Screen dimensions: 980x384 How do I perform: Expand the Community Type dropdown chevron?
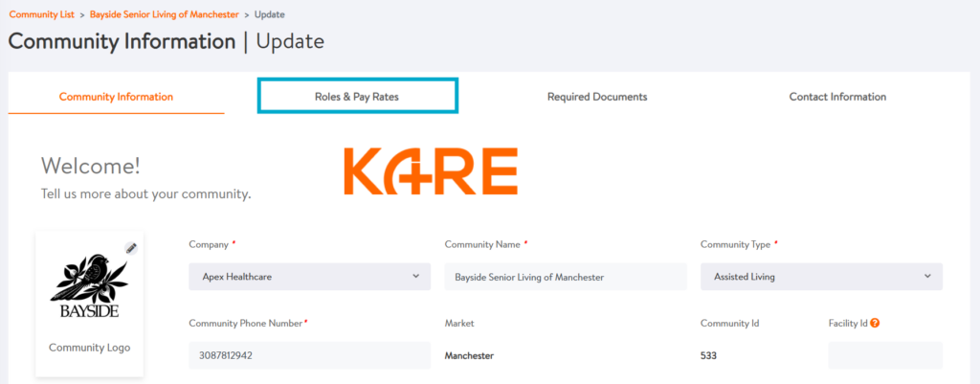click(927, 276)
